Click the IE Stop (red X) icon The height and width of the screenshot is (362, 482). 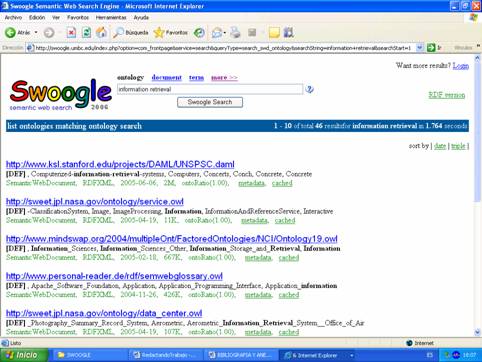pyautogui.click(x=71, y=32)
